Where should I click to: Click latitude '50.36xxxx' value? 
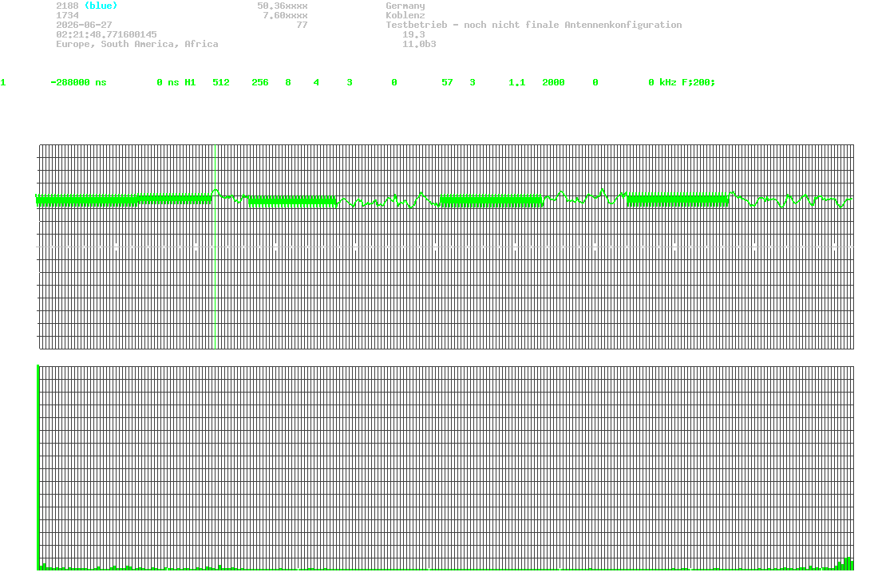282,6
